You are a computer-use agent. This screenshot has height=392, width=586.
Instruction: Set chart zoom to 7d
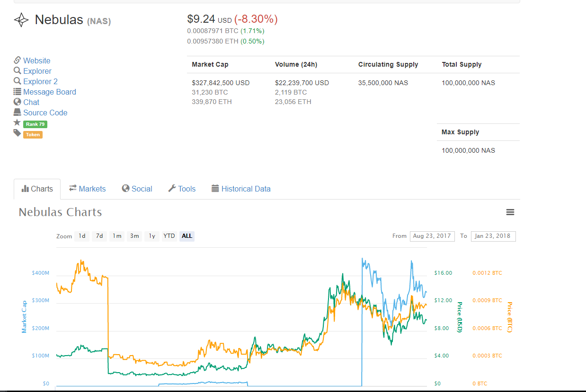[99, 236]
